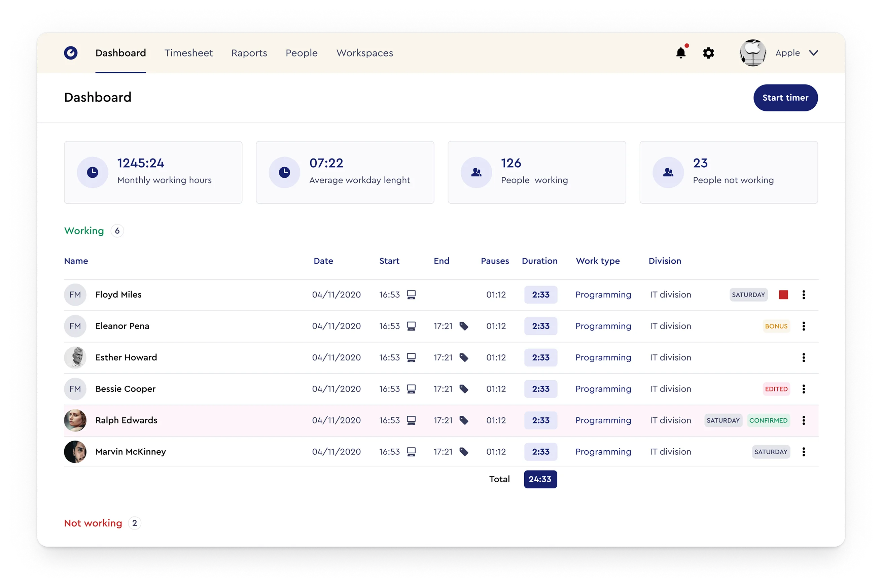Click Eleanor Pena end tag icon
The image size is (882, 588).
(464, 326)
